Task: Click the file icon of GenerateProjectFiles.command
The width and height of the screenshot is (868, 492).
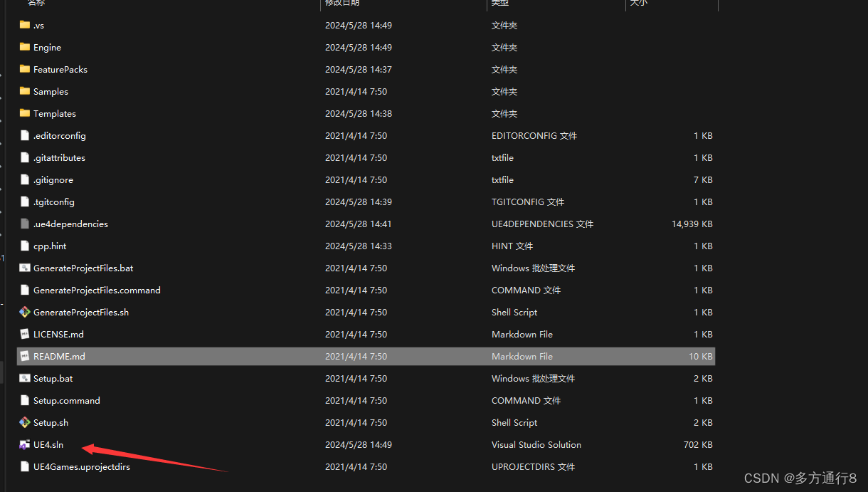Action: point(25,290)
